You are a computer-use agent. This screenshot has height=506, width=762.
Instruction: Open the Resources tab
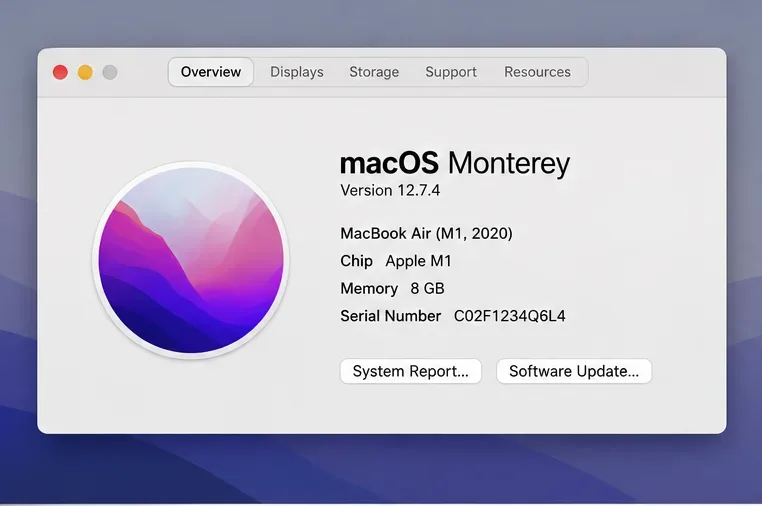(x=537, y=72)
